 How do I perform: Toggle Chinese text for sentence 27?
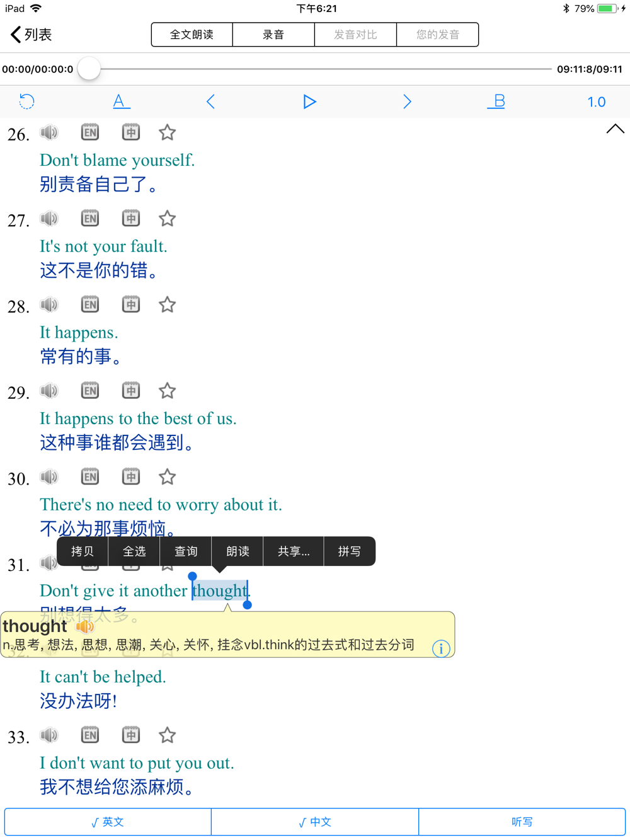tap(131, 219)
